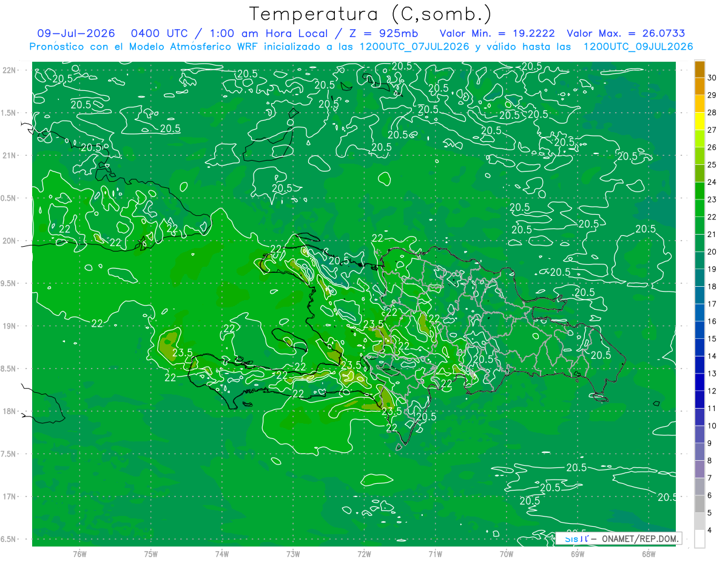This screenshot has width=728, height=562.
Task: Click the '20' label on the color scale
Action: point(712,252)
